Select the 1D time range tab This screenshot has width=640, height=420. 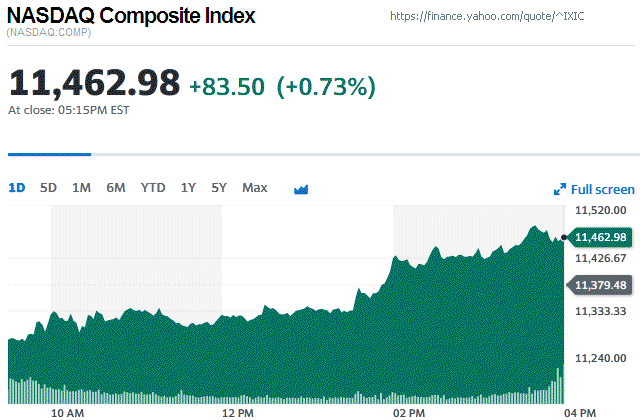17,188
